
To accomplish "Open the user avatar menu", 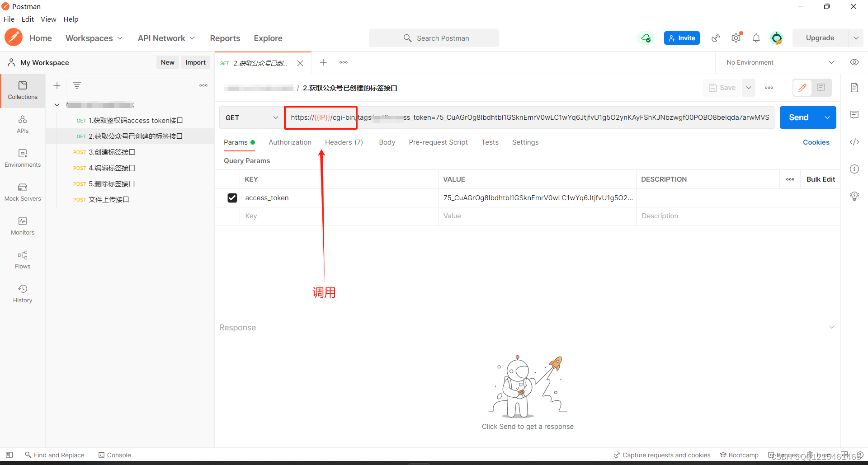I will 777,38.
